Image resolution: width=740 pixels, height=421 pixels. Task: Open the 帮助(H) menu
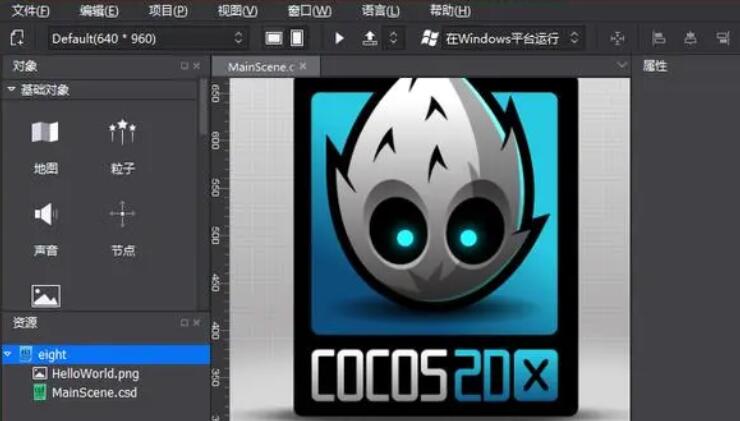450,10
